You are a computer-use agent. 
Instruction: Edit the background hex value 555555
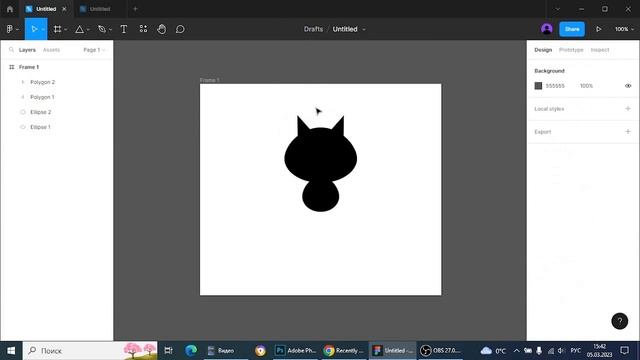pos(555,86)
